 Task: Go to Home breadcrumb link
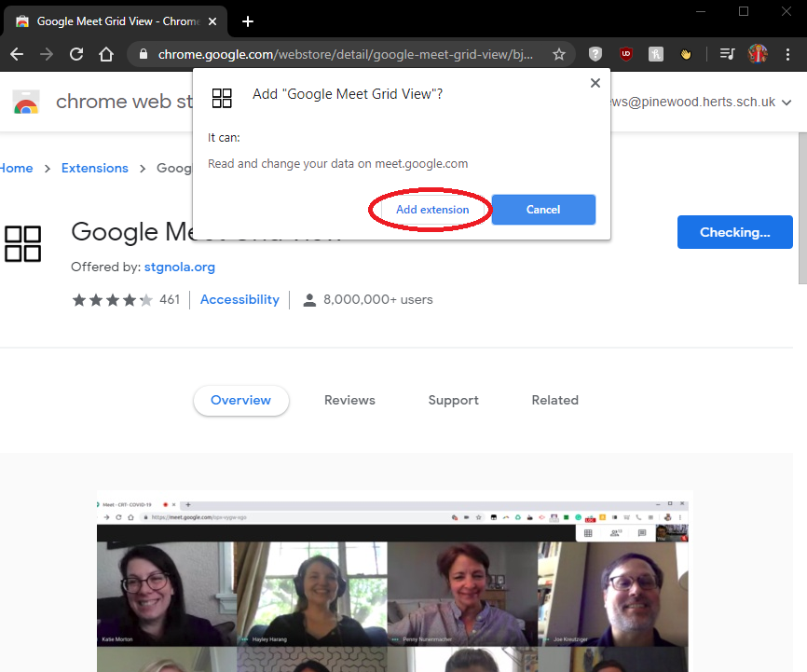[x=16, y=168]
